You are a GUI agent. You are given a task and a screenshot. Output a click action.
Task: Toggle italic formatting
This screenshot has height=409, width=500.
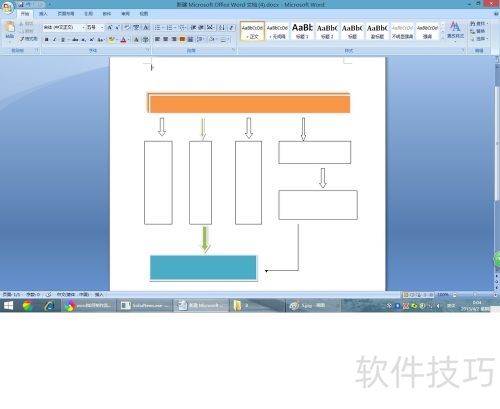tap(55, 40)
